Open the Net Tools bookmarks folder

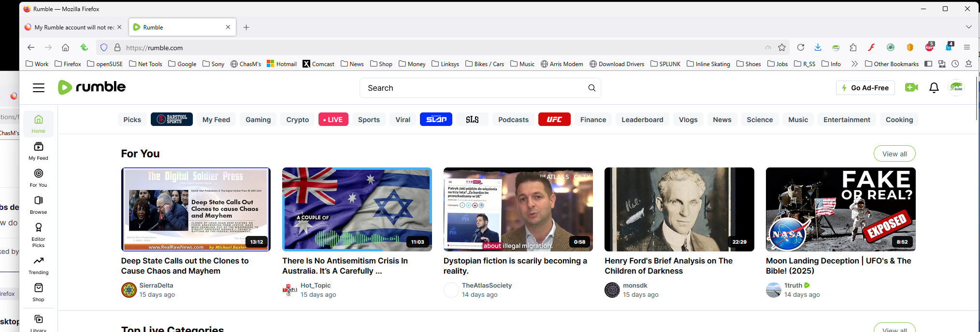(x=145, y=64)
